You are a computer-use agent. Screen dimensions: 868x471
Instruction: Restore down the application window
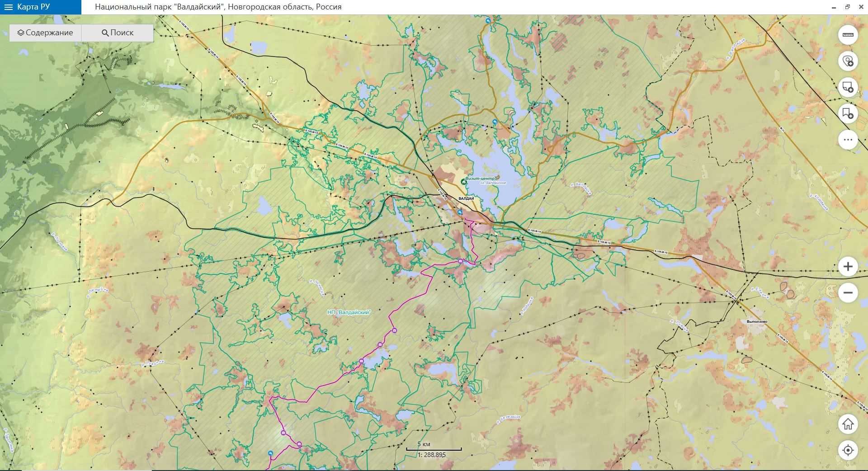click(x=848, y=7)
